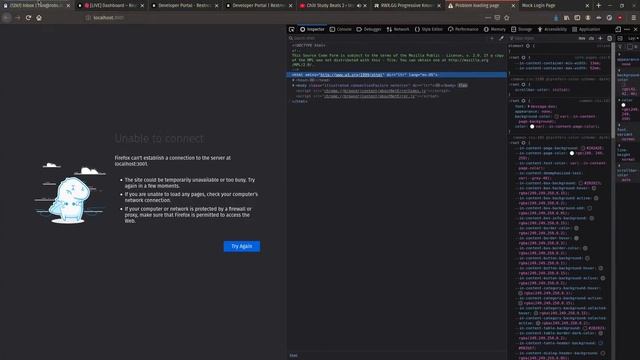The height and width of the screenshot is (360, 640).
Task: Open the aboutNetError.js script link
Action: 369,96
